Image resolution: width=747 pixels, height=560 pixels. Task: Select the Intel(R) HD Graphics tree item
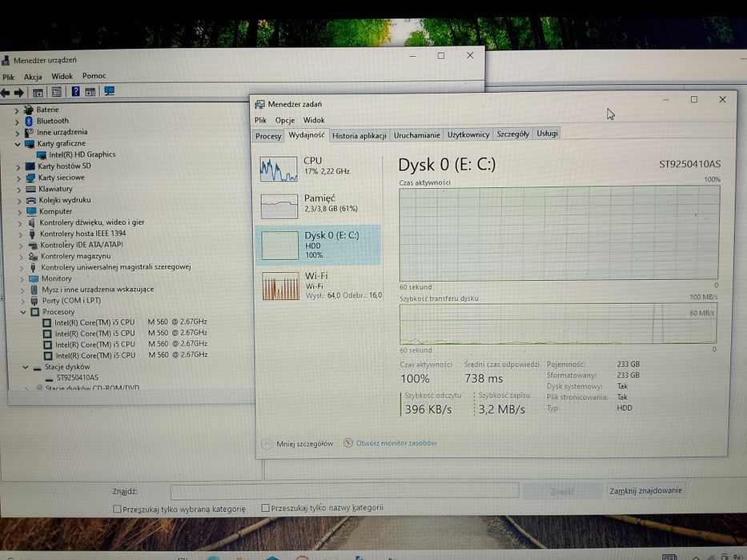82,154
